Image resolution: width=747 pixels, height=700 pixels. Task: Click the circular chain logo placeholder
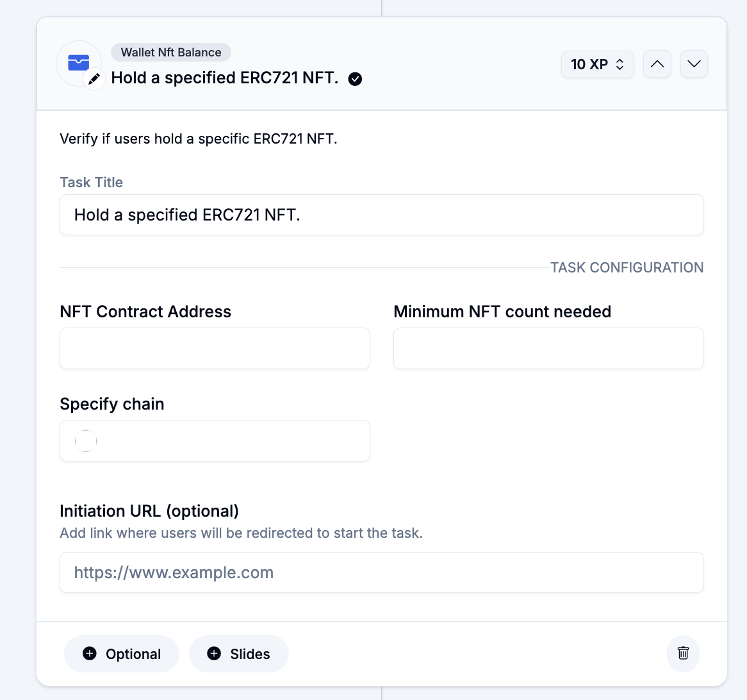pos(86,441)
